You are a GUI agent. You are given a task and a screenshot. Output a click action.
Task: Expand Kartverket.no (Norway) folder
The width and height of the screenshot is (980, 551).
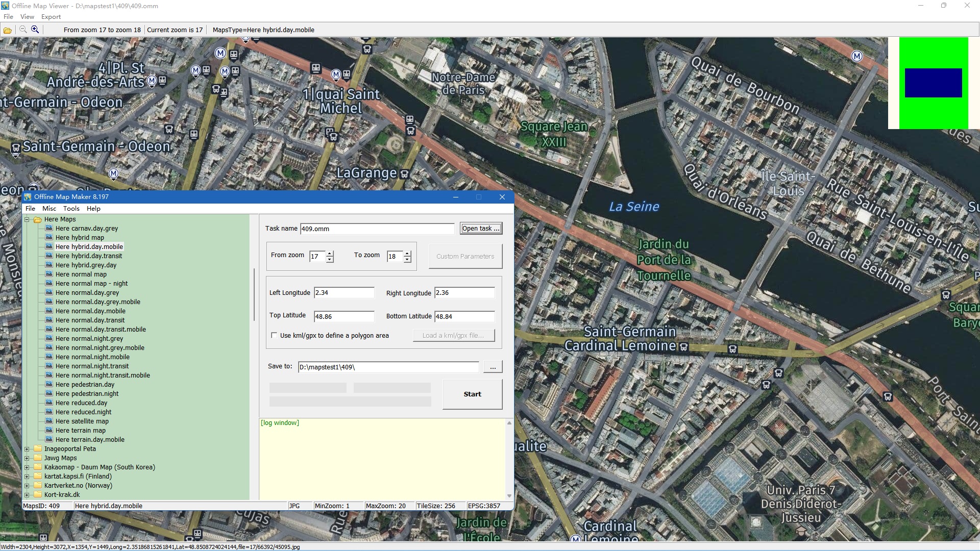tap(27, 486)
